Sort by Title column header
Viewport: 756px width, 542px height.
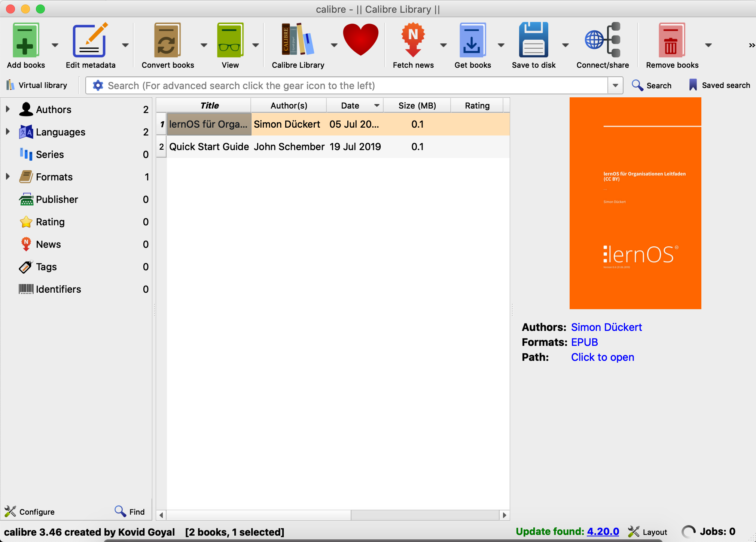pos(209,106)
